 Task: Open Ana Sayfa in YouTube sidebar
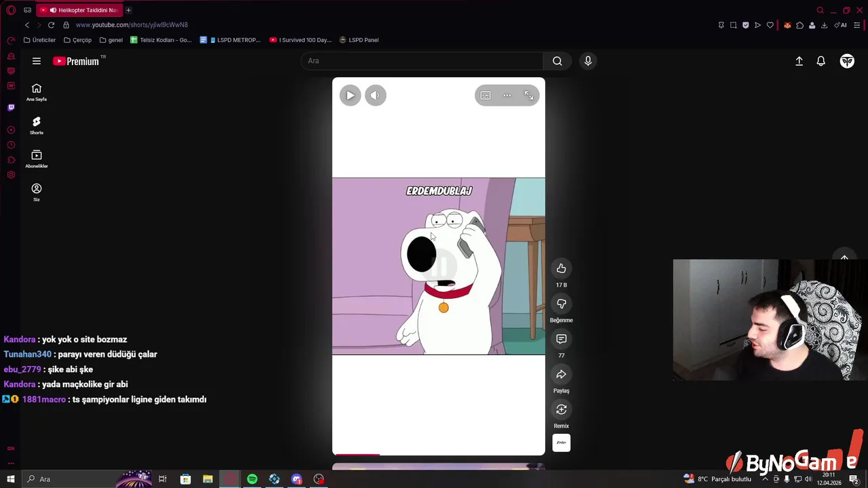37,93
